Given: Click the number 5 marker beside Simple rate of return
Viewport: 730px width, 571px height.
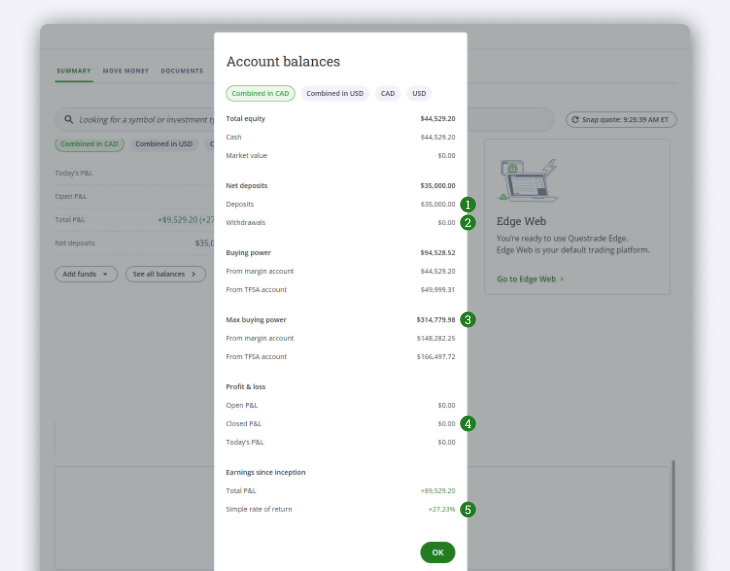Looking at the screenshot, I should 468,509.
